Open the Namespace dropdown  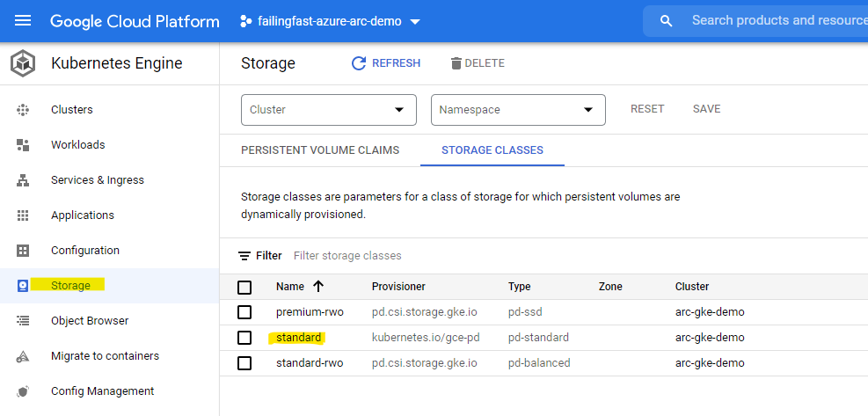(x=518, y=110)
